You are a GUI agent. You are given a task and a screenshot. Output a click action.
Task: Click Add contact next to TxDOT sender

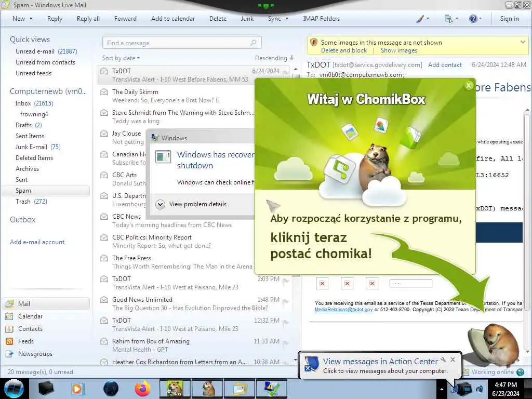[445, 65]
